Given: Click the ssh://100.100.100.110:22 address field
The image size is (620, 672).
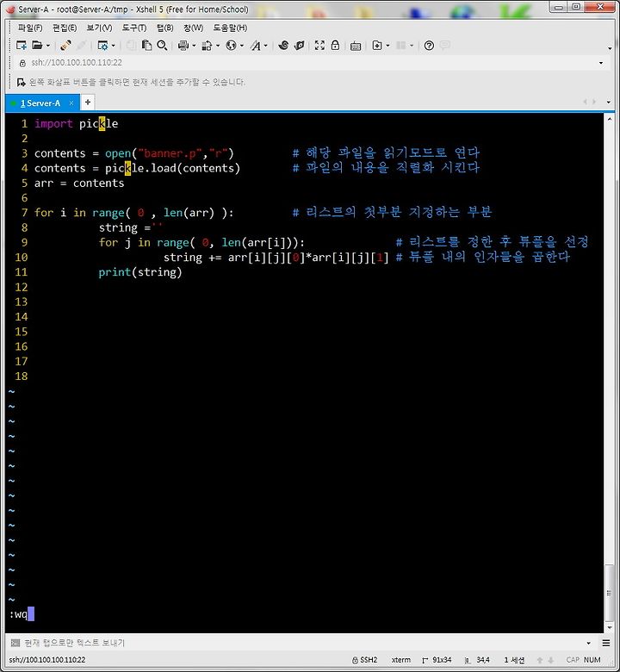Looking at the screenshot, I should click(x=308, y=63).
